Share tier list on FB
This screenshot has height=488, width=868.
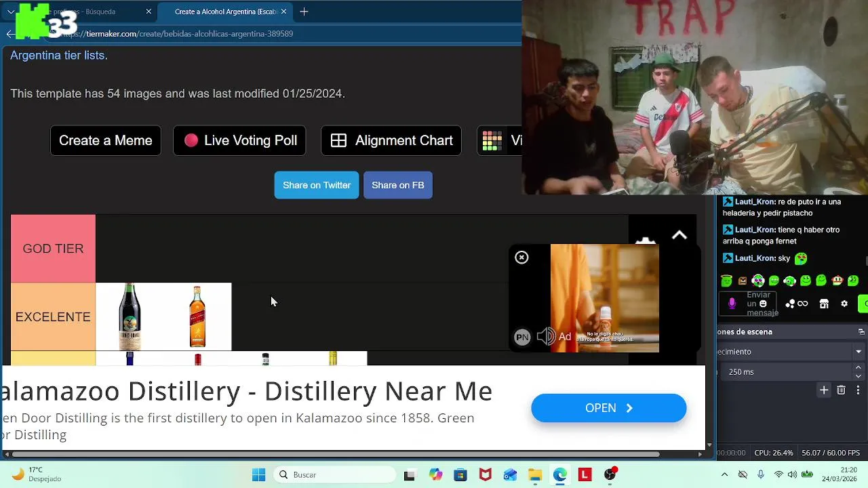(x=398, y=185)
